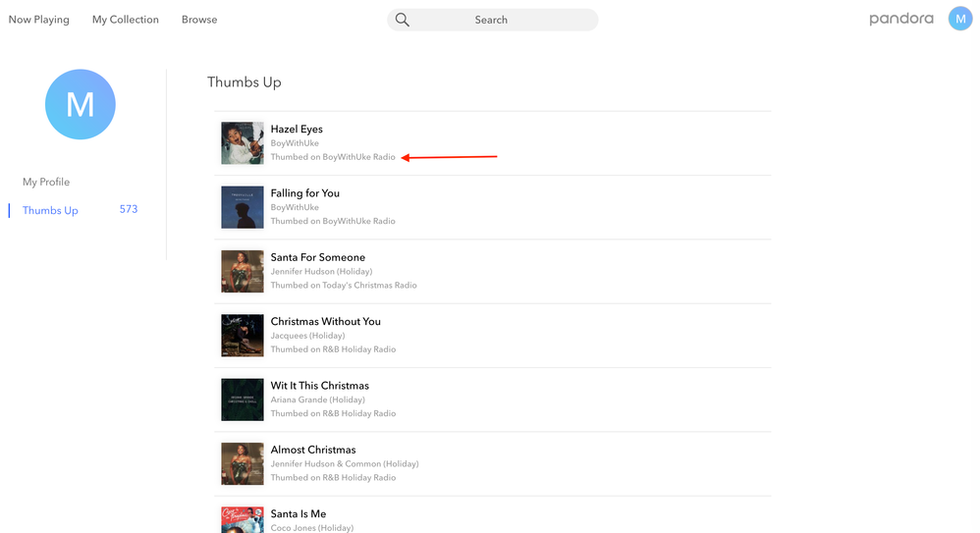This screenshot has height=533, width=980.
Task: Click Thumbed on BoyWithUke Radio under Hazel Eyes
Action: pyautogui.click(x=333, y=157)
